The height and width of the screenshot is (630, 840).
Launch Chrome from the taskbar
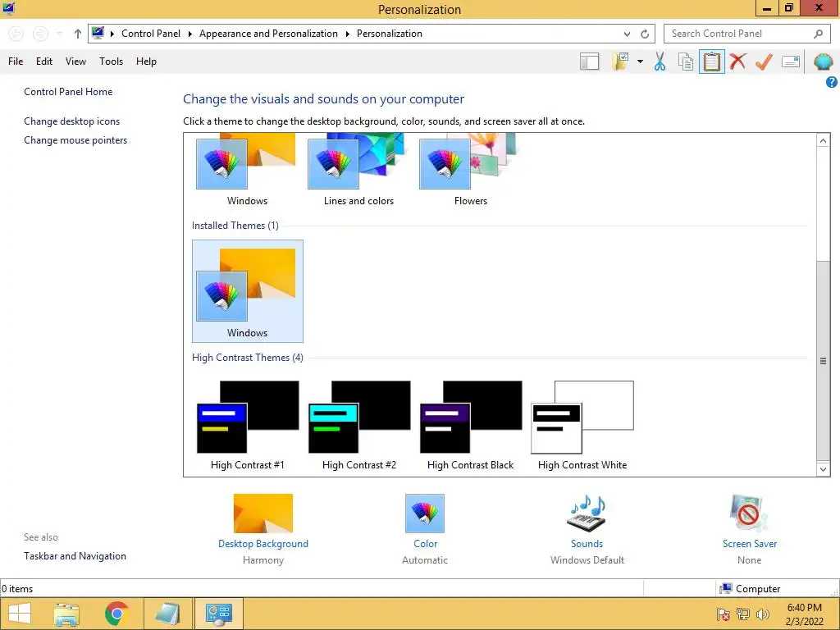click(116, 614)
